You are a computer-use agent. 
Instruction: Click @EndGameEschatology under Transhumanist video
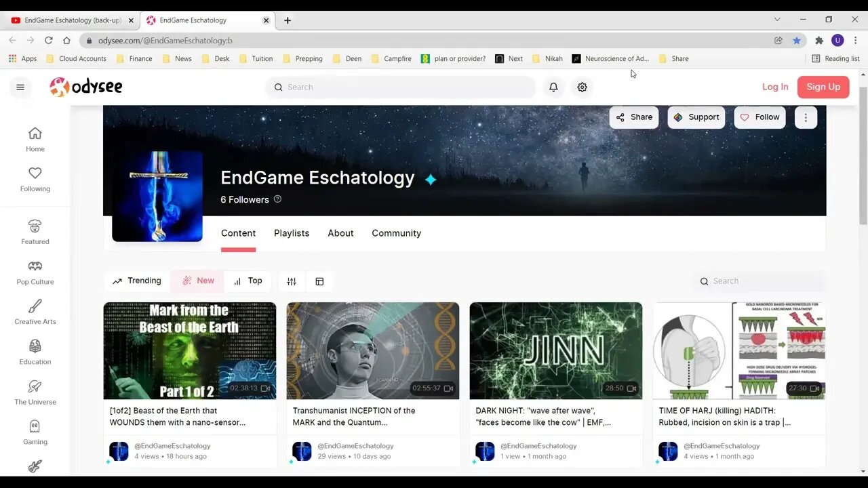(x=355, y=446)
